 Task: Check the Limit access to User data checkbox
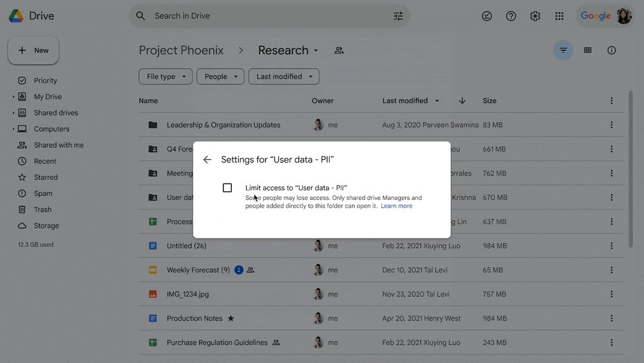227,188
